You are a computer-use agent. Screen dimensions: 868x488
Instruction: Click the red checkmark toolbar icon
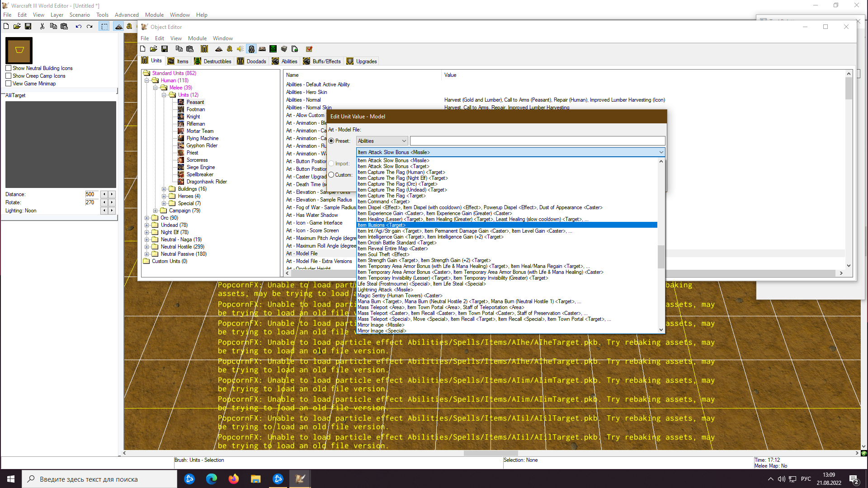[309, 49]
